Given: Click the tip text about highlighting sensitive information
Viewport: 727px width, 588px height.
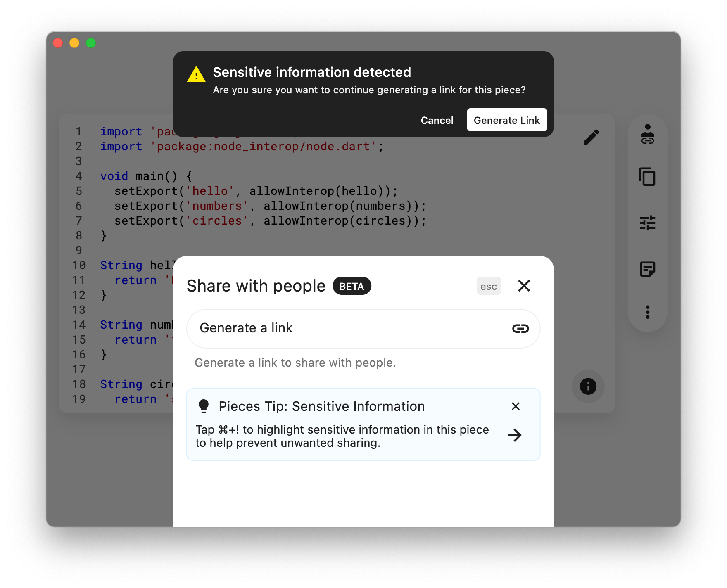Looking at the screenshot, I should pyautogui.click(x=342, y=436).
